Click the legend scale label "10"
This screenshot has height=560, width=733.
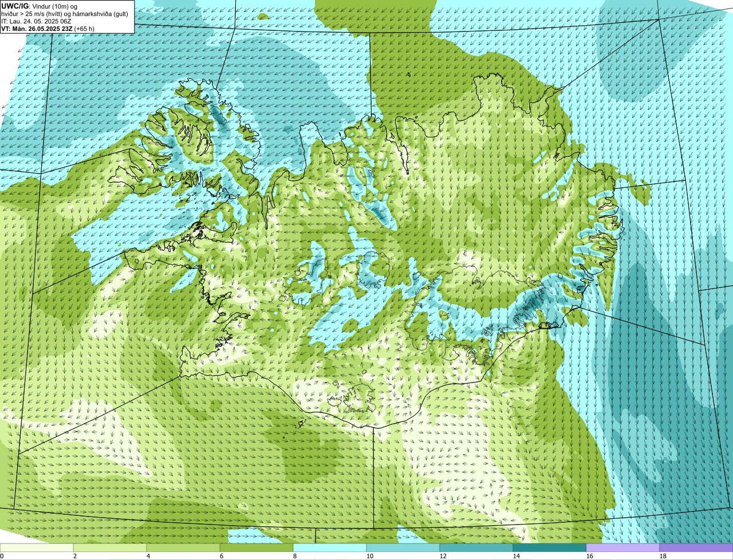click(x=370, y=556)
